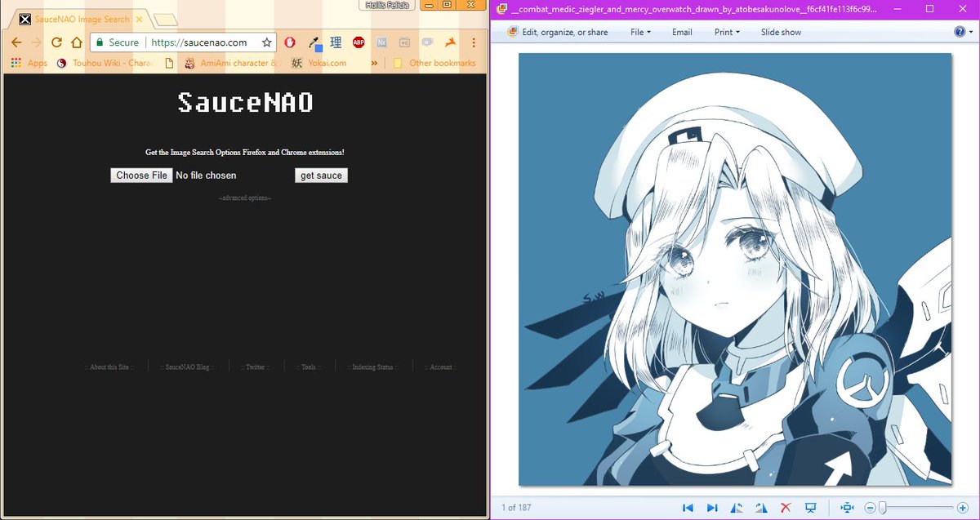Open the Photo Gallery help question mark
Image resolution: width=980 pixels, height=520 pixels.
[x=958, y=32]
